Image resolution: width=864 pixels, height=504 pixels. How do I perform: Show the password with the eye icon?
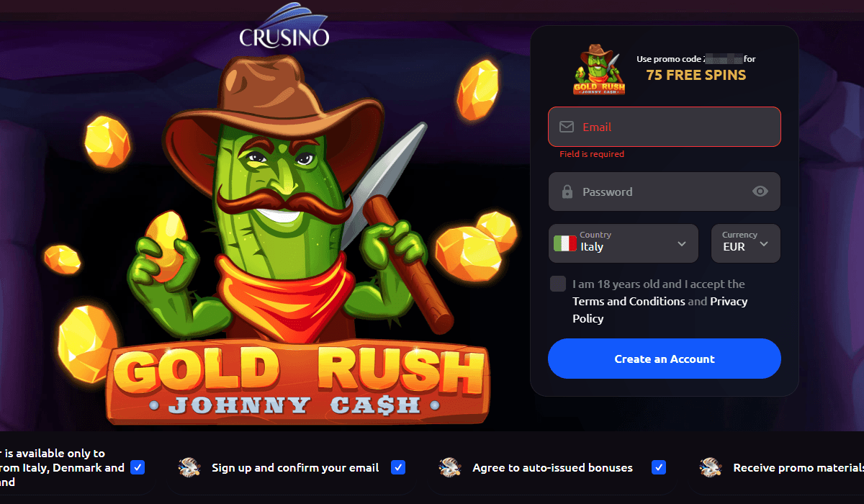(760, 192)
